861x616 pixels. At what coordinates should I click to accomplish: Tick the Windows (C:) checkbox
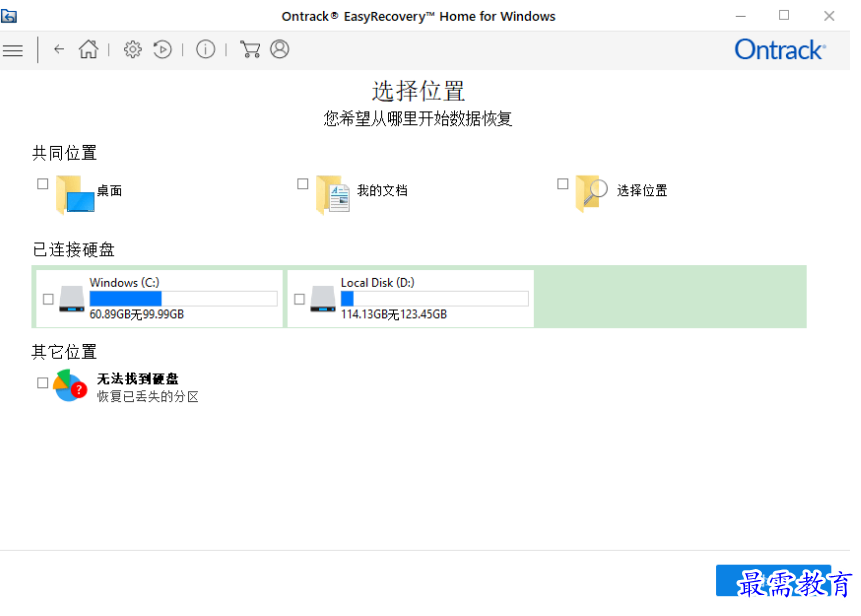click(x=48, y=299)
